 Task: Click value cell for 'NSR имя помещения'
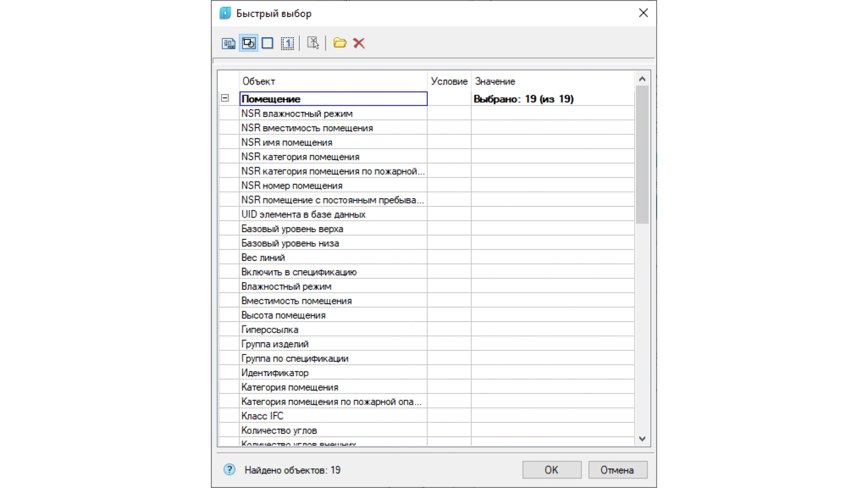(x=553, y=142)
